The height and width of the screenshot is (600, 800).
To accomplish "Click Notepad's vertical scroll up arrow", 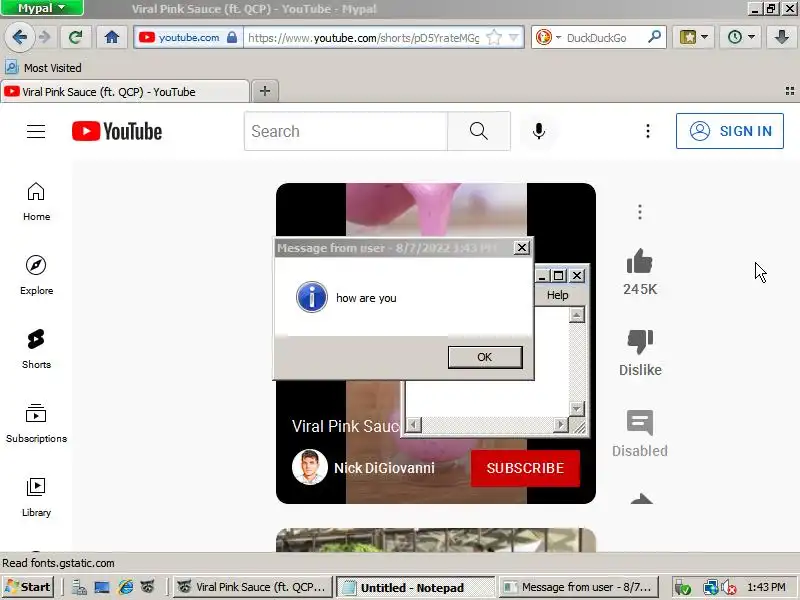I will pos(577,315).
